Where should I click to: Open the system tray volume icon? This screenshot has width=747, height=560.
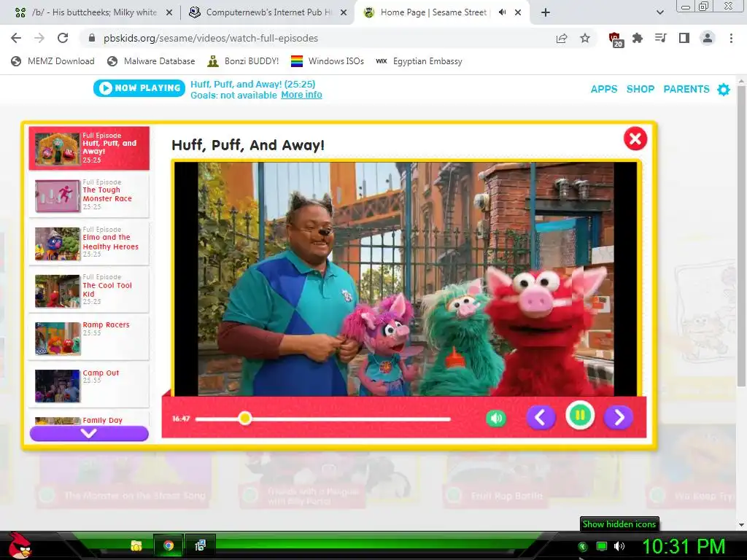(x=619, y=546)
